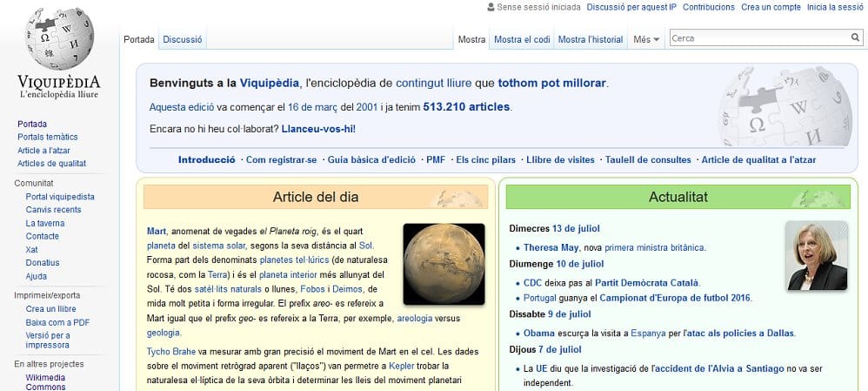Open Contacte sidebar link
Image resolution: width=868 pixels, height=391 pixels.
[42, 236]
